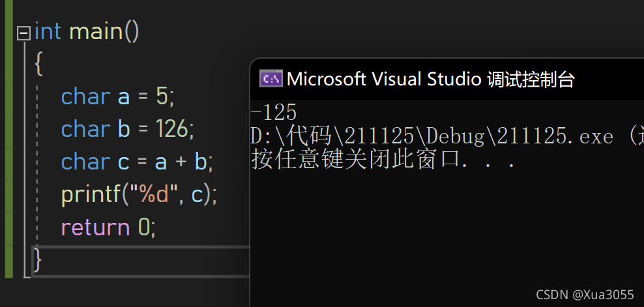The width and height of the screenshot is (644, 307).
Task: Click the "%d" format string
Action: 154,194
